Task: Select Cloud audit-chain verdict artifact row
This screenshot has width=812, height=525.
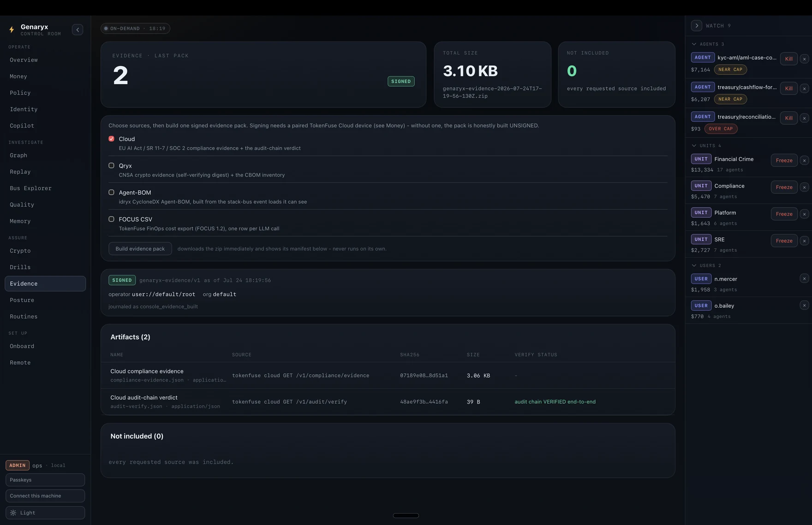Action: pos(388,402)
